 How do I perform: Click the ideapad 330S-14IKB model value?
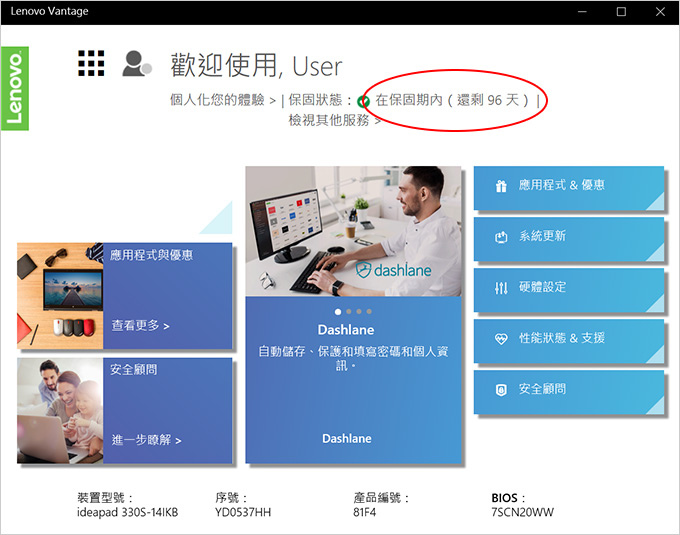click(128, 512)
